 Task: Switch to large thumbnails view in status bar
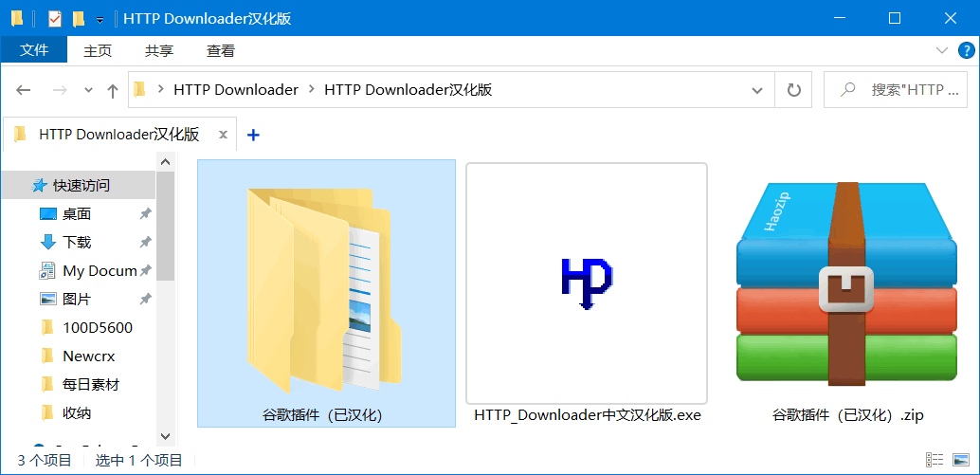click(961, 460)
